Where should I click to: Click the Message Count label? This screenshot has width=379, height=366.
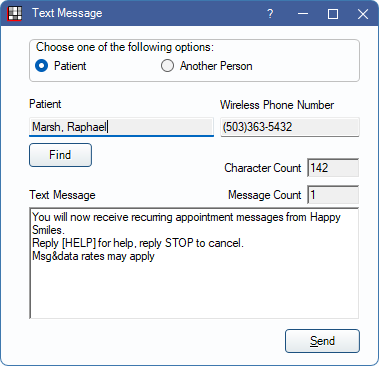click(x=265, y=195)
